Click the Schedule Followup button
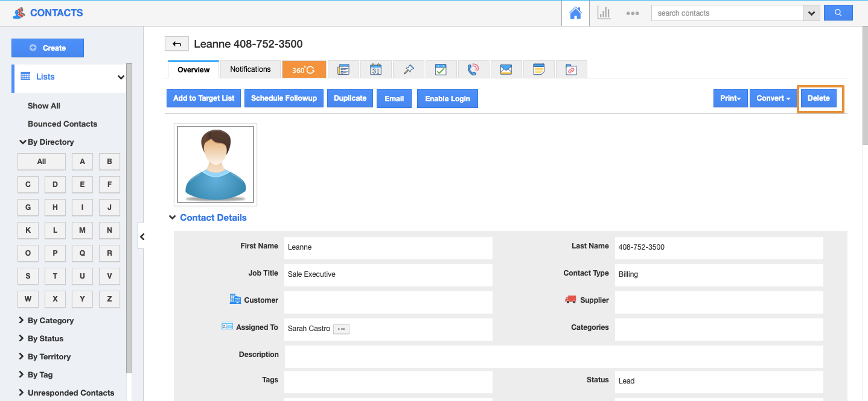Viewport: 868px width, 401px height. pos(284,98)
